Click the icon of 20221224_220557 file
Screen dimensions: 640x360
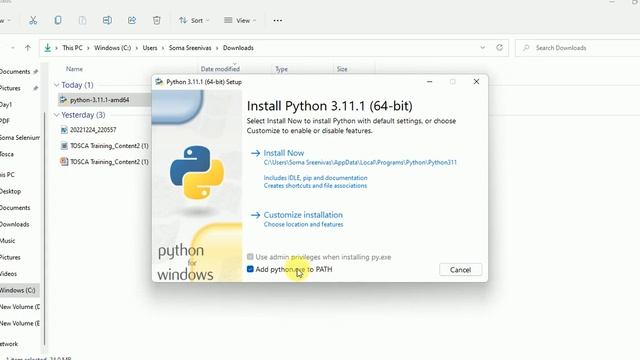coord(64,130)
